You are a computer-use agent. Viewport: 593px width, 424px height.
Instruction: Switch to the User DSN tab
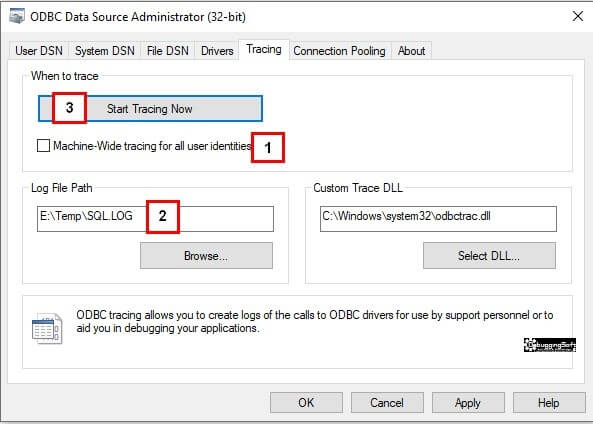39,51
